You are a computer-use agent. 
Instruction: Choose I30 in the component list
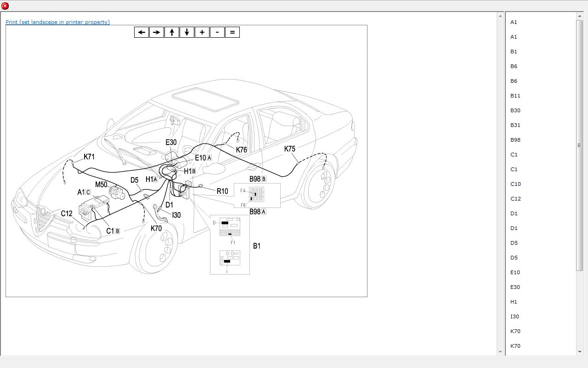[x=514, y=316]
